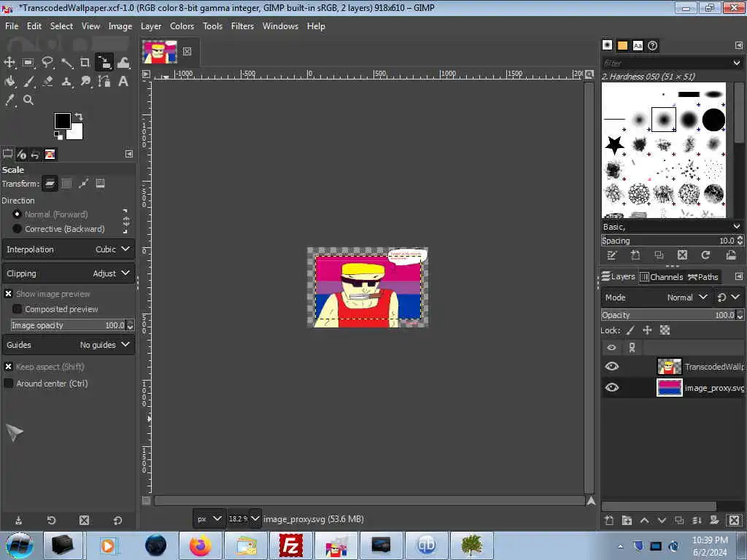Enable Around center (Ctrl) checkbox
The image size is (747, 560).
9,384
